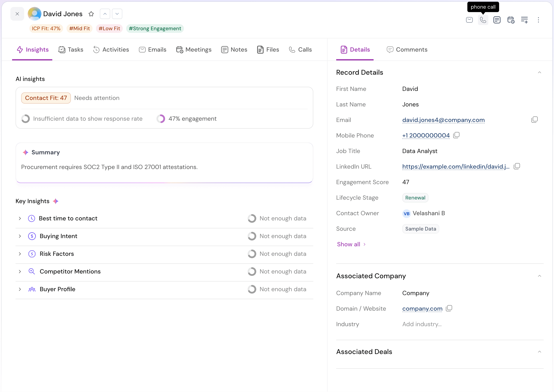Click the #Strong Engagement tag
The width and height of the screenshot is (554, 392).
pyautogui.click(x=155, y=28)
